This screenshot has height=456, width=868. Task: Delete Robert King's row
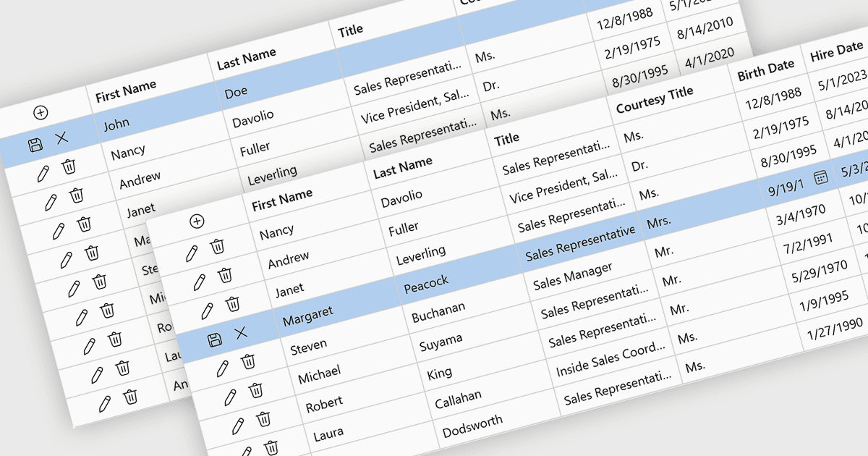tap(264, 419)
